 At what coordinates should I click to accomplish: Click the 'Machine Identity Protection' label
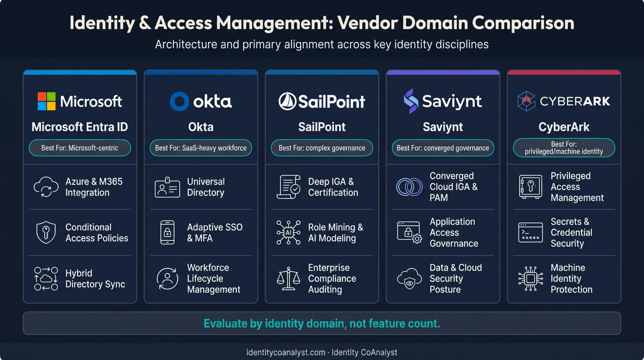572,279
